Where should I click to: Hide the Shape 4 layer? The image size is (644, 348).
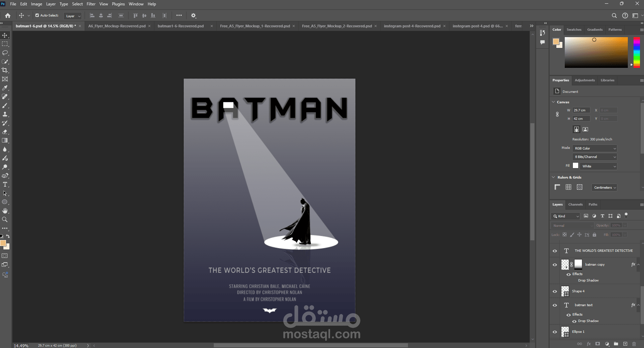pyautogui.click(x=555, y=291)
